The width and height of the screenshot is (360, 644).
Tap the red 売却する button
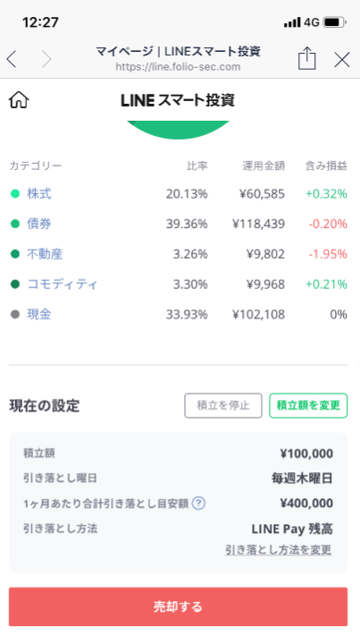(x=178, y=606)
